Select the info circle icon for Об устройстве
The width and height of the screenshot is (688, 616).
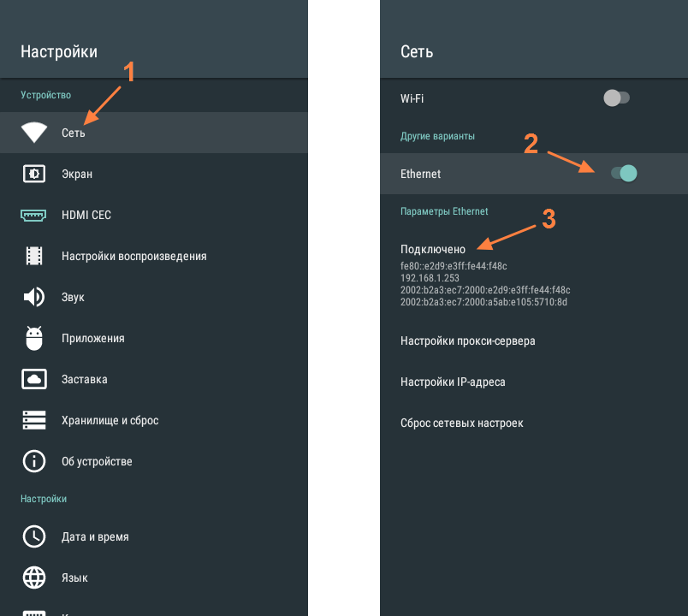[34, 461]
